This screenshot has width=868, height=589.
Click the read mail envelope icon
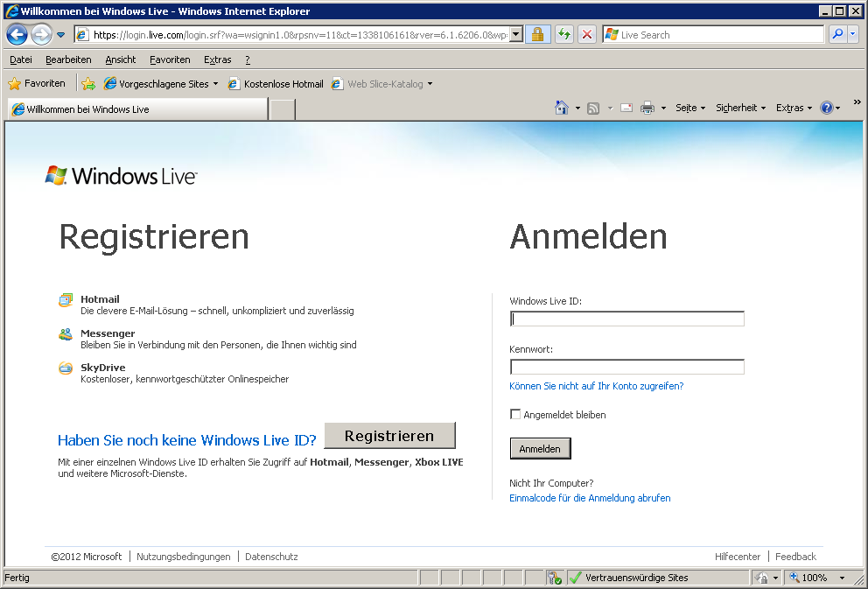tap(626, 108)
